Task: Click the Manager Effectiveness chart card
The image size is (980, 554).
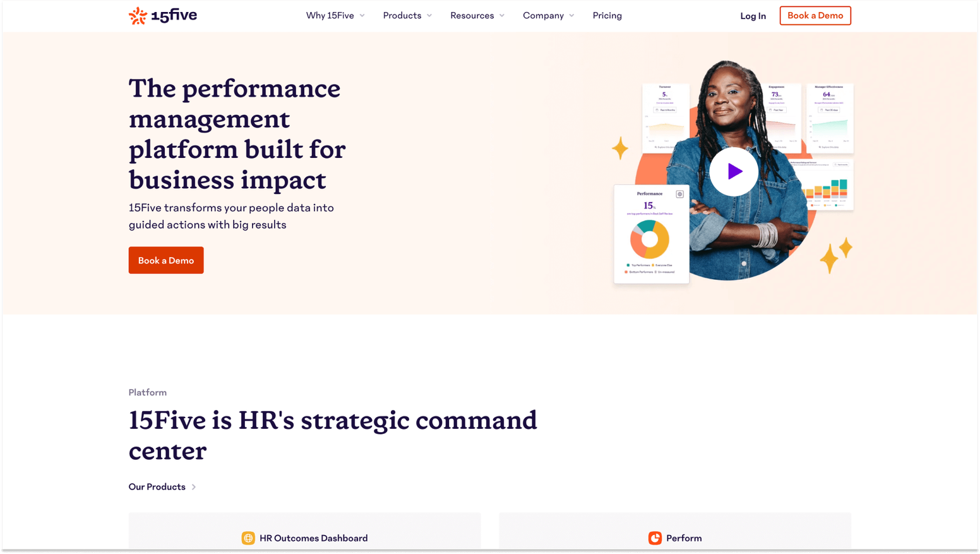Action: tap(830, 118)
